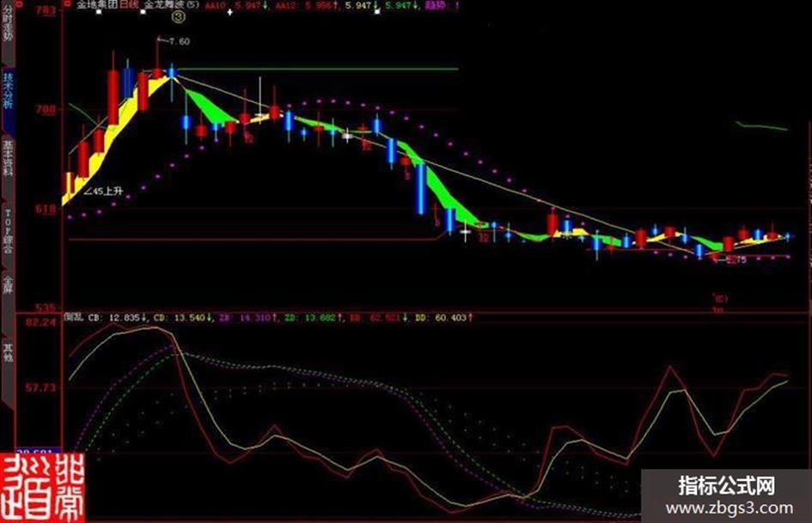This screenshot has height=523, width=812.
Task: Click the ZD: 13.682 indicator value
Action: (x=314, y=318)
